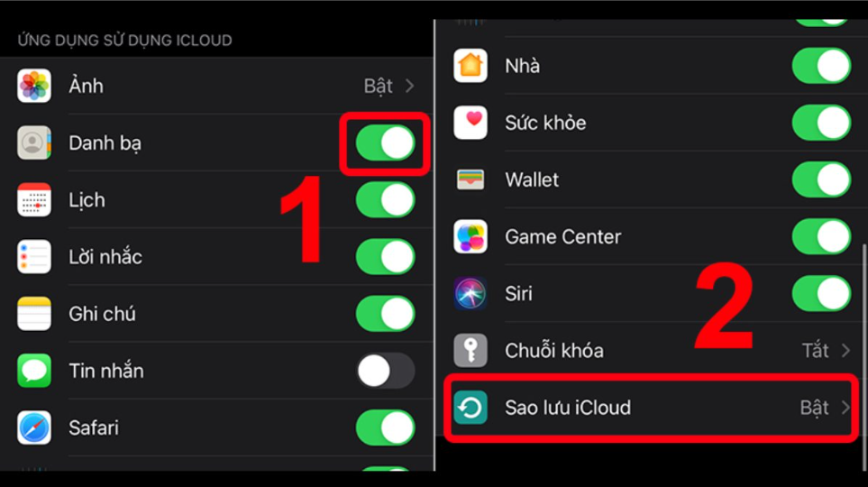Enable the Tin nhắn switch

tap(385, 371)
